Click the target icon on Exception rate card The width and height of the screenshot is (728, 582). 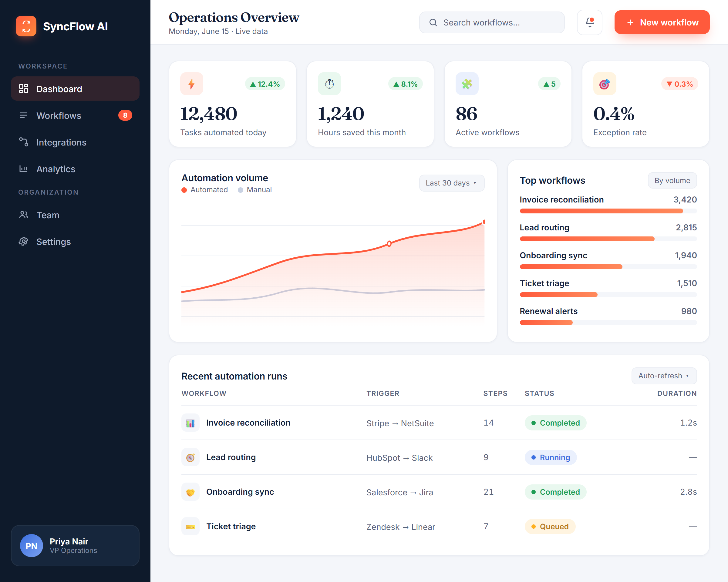(605, 84)
